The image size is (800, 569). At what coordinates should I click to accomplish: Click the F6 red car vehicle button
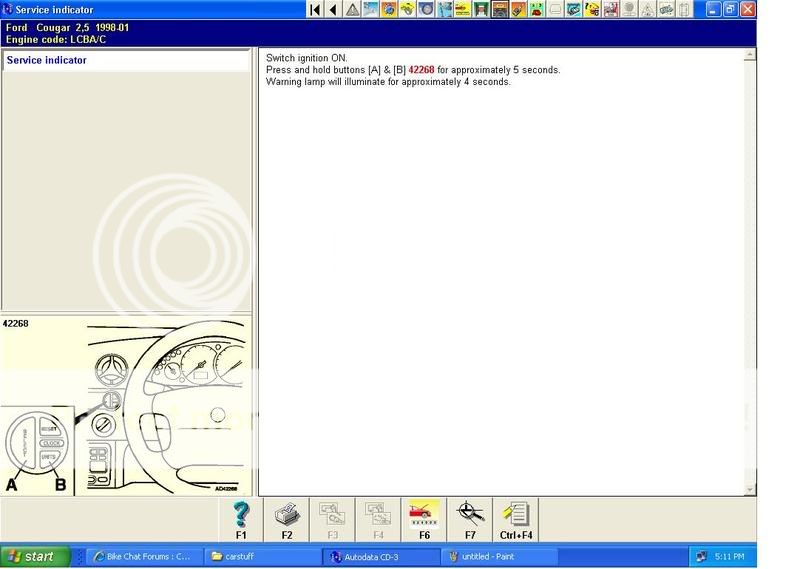(x=424, y=520)
